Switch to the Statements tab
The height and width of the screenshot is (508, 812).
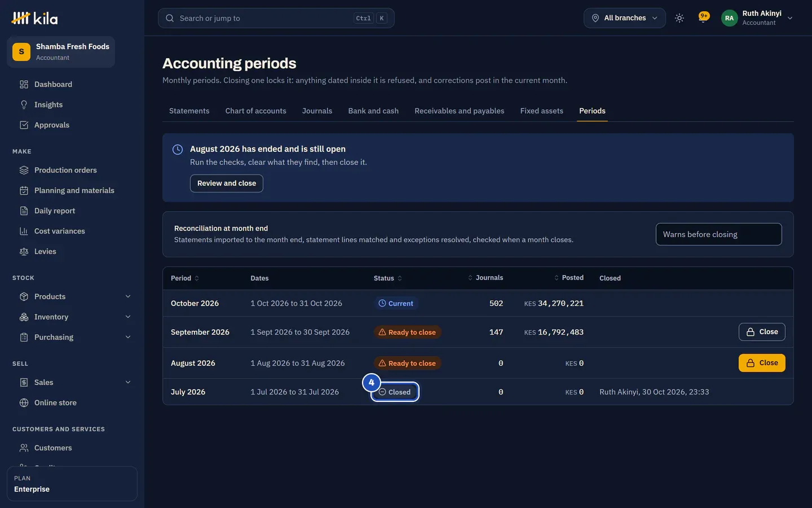[189, 111]
